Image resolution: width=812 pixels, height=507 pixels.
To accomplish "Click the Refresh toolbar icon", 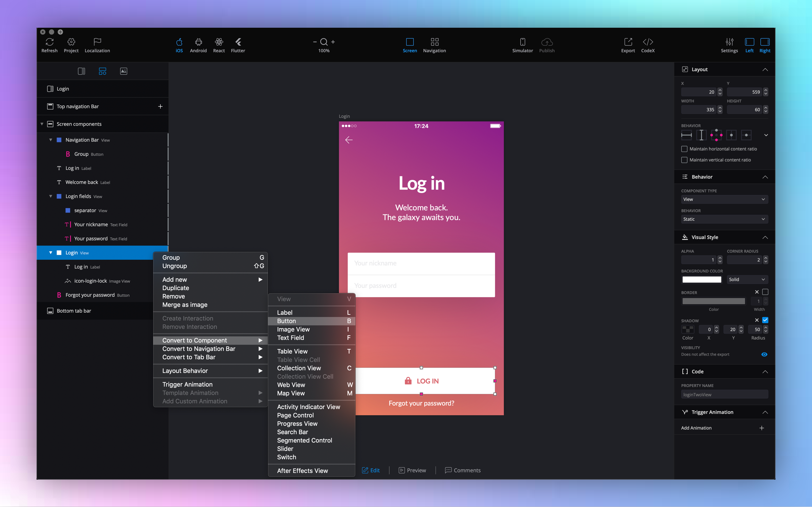I will [49, 42].
